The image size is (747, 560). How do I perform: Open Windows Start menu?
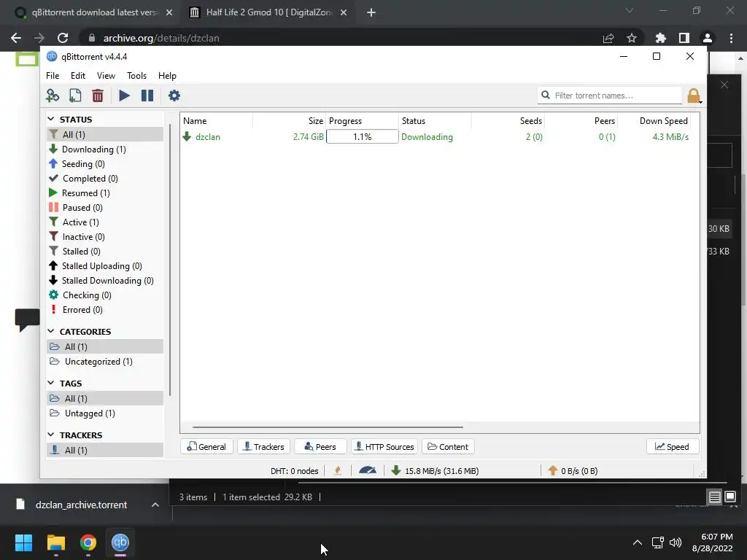pos(23,542)
